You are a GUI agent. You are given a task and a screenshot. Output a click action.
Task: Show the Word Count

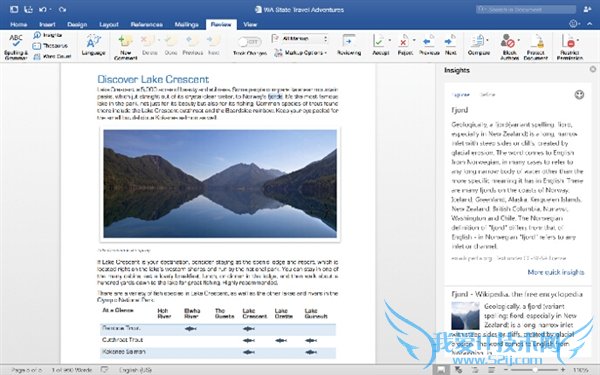52,56
